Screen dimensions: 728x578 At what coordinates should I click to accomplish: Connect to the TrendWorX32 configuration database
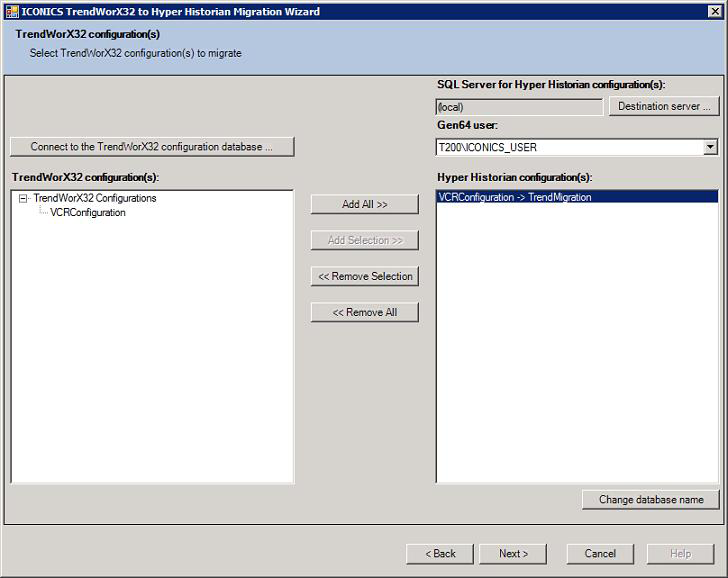[152, 147]
